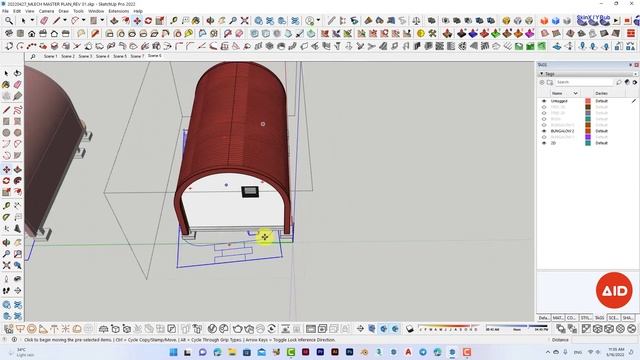The width and height of the screenshot is (640, 360).
Task: Select the Search magnifier in the top toolbar
Action: (x=9, y=20)
